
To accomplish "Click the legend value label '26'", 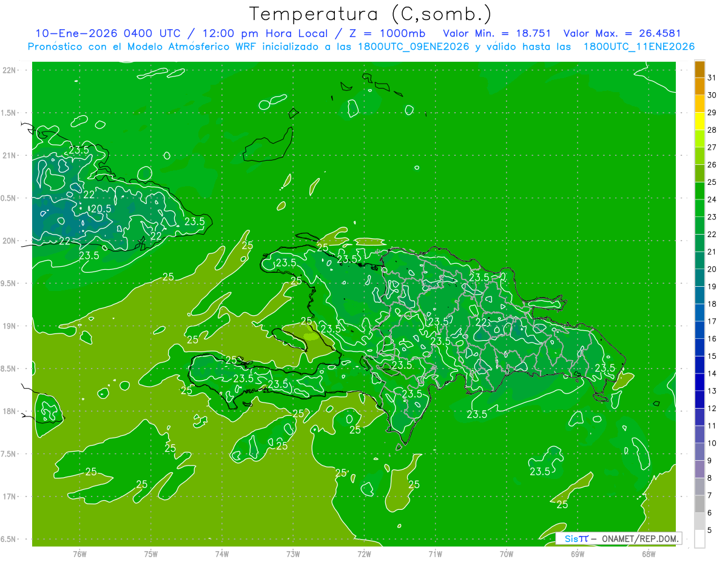I will 712,165.
